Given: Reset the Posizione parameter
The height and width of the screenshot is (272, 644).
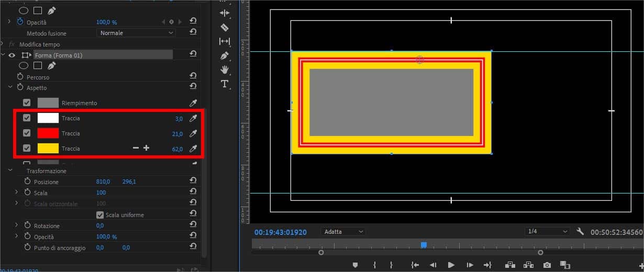Looking at the screenshot, I should pyautogui.click(x=193, y=182).
